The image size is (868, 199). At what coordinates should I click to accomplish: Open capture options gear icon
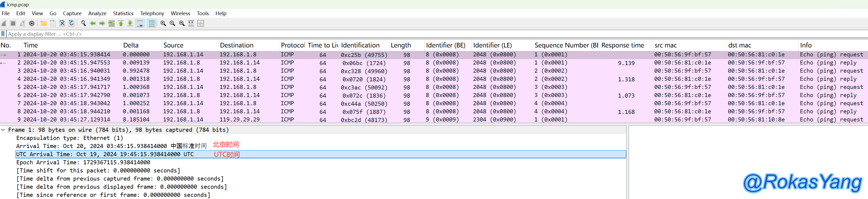coord(32,23)
